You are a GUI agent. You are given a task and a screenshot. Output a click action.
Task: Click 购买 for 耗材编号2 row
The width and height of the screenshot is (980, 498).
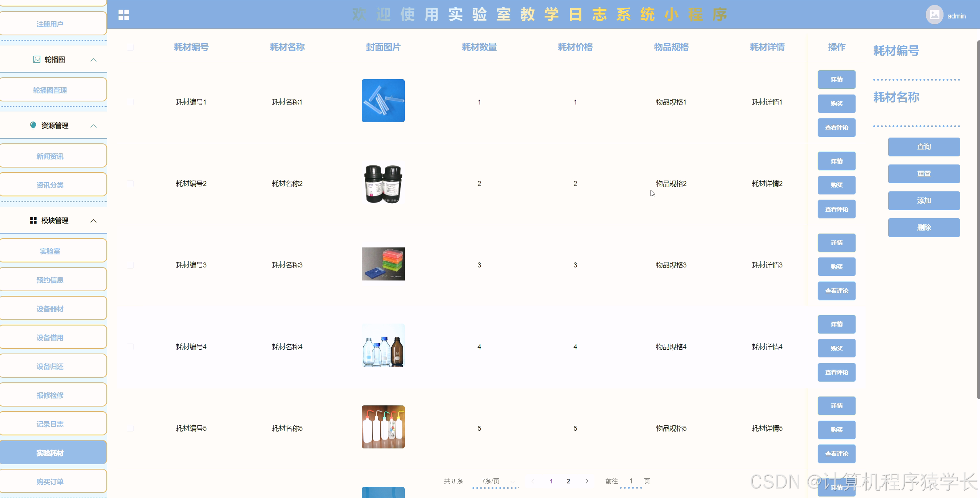pos(837,185)
